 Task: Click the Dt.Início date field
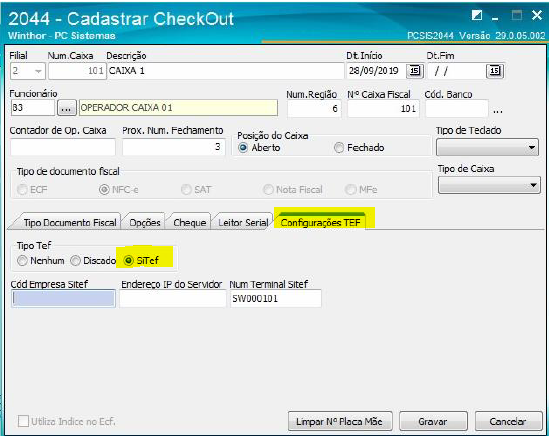click(376, 71)
